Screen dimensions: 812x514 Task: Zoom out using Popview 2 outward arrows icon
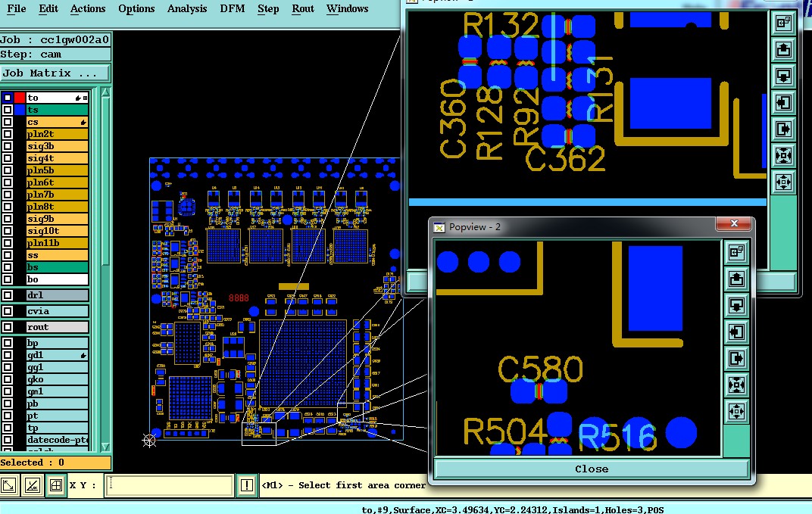[x=736, y=412]
